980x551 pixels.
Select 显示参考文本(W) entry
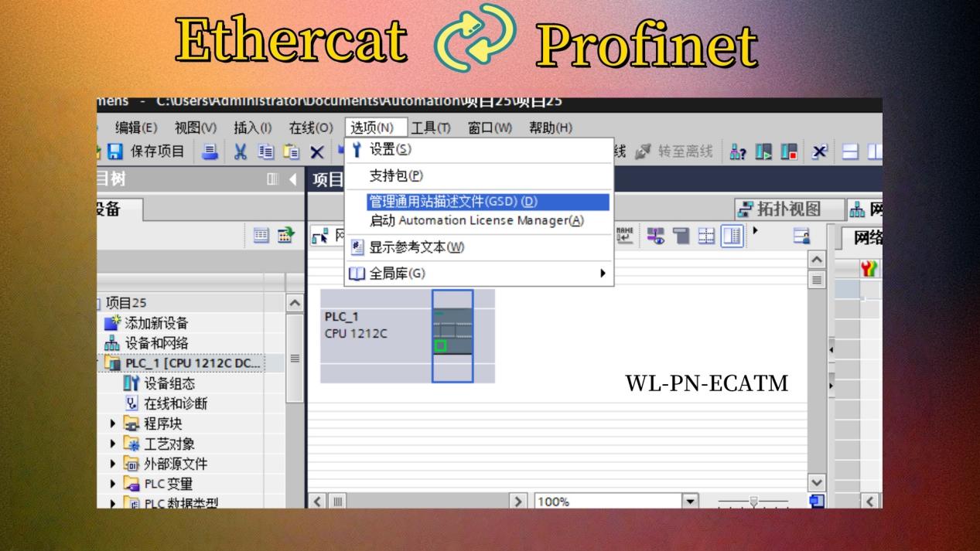click(479, 247)
